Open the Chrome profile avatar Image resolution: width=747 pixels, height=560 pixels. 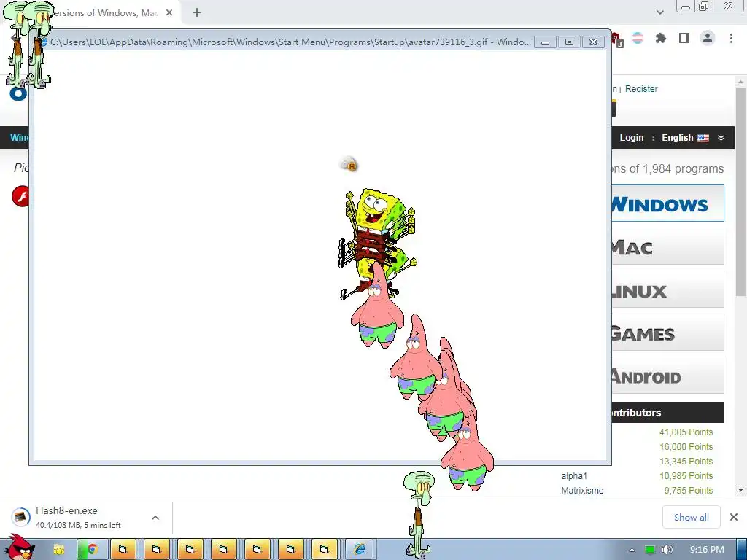tap(708, 38)
